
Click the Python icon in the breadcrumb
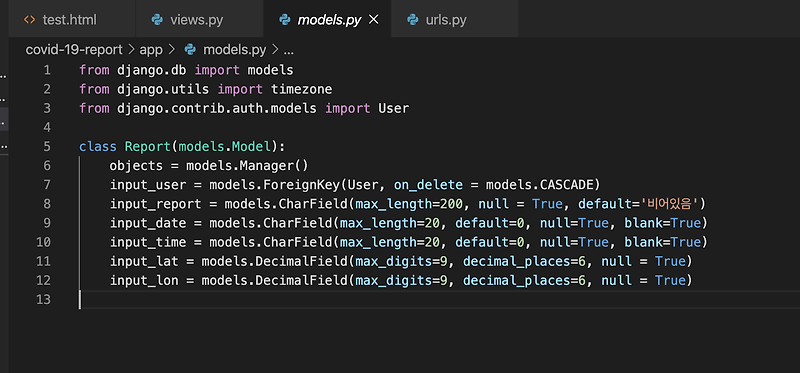190,49
